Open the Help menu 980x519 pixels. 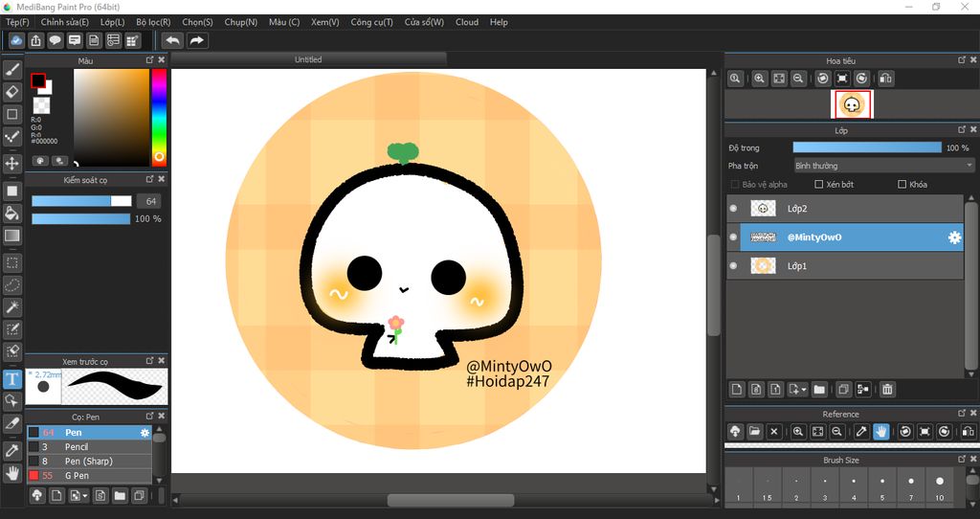pyautogui.click(x=499, y=22)
